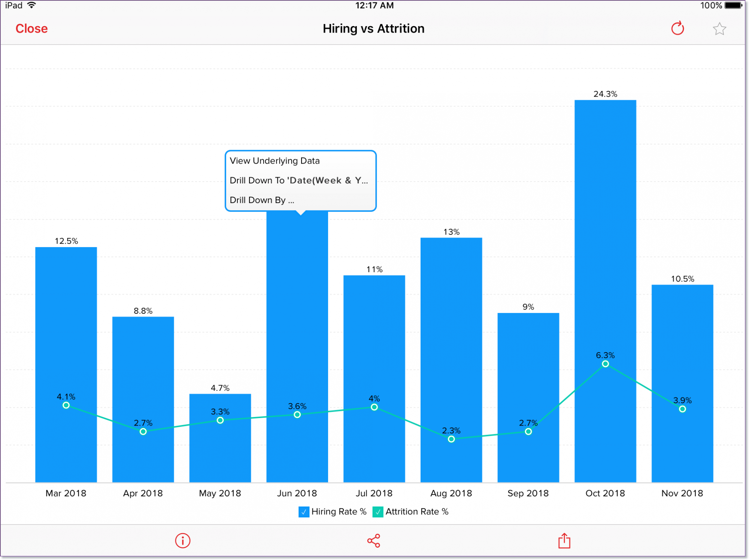Image resolution: width=749 pixels, height=560 pixels.
Task: Open report info at the bottom toolbar
Action: [x=182, y=540]
